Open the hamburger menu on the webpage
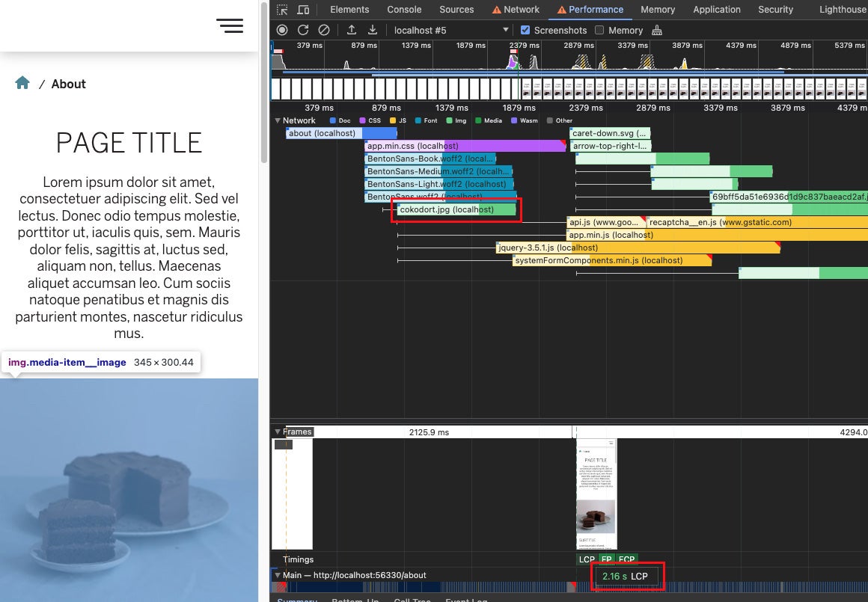The height and width of the screenshot is (602, 868). (x=230, y=25)
